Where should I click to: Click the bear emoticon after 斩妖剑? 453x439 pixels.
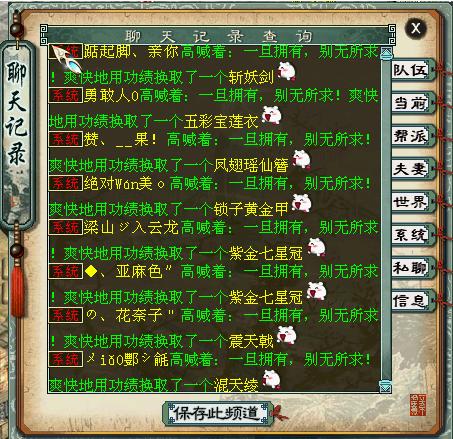[286, 71]
